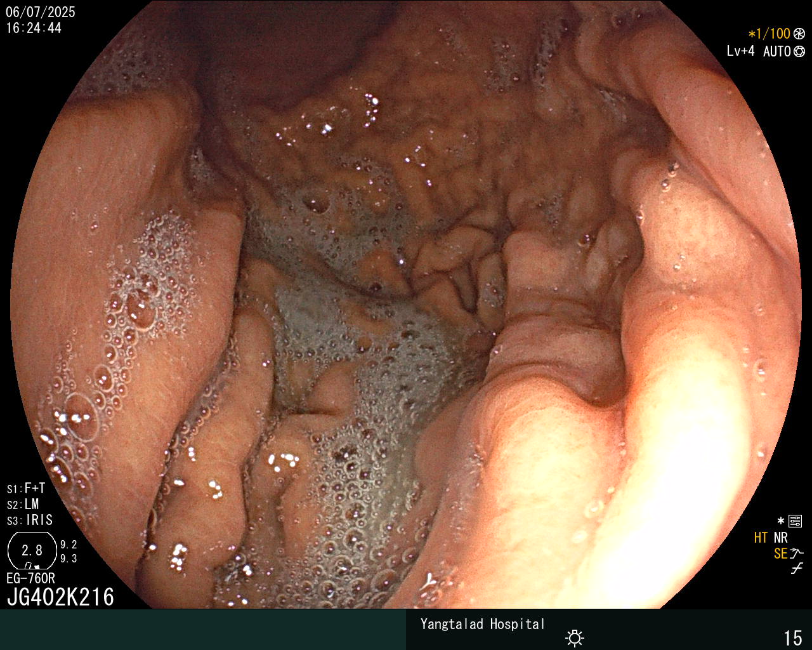Viewport: 812px width, 650px height.
Task: Click the Yangtalad Hospital label
Action: (x=483, y=624)
